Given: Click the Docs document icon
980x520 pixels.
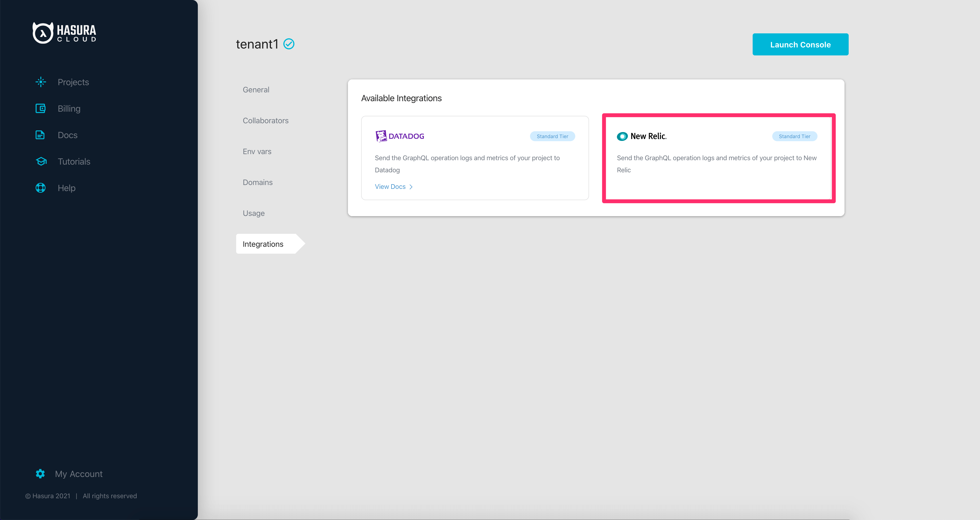Looking at the screenshot, I should pyautogui.click(x=40, y=135).
